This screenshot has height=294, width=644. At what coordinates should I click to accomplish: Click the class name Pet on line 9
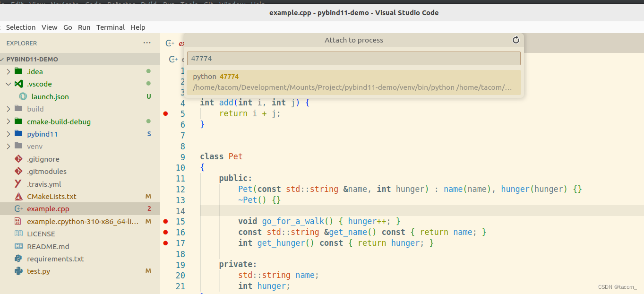[235, 156]
